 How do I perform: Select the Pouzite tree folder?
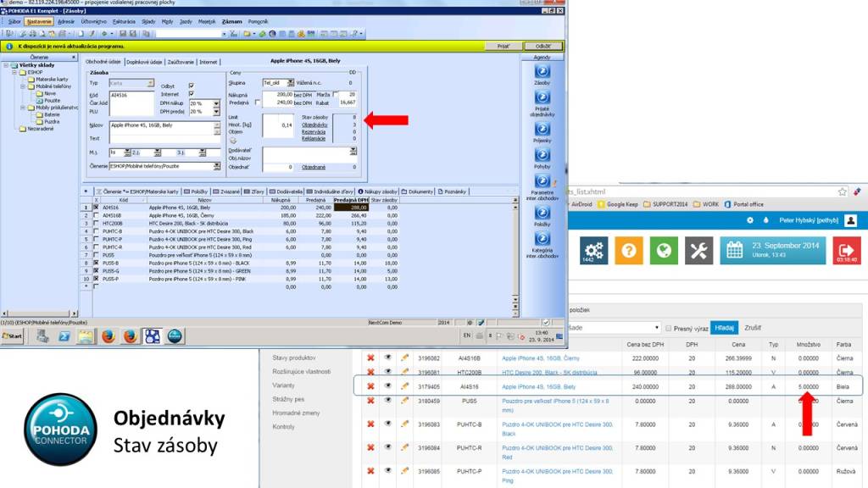[x=48, y=101]
